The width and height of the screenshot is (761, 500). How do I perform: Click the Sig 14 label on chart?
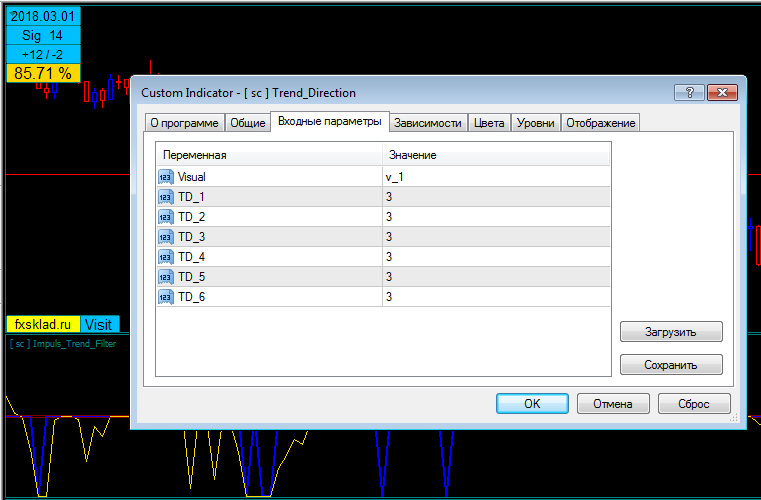[x=43, y=35]
